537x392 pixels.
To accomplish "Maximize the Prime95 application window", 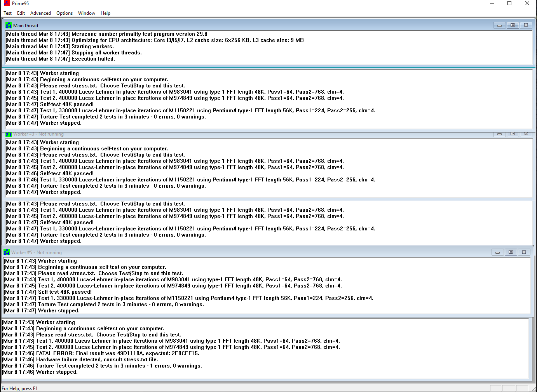I will (509, 3).
